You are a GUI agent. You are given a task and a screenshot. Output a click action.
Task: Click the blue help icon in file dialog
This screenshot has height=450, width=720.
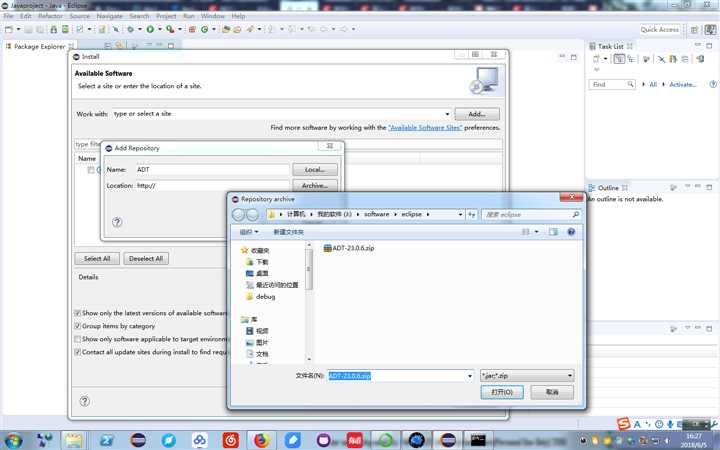[x=571, y=232]
